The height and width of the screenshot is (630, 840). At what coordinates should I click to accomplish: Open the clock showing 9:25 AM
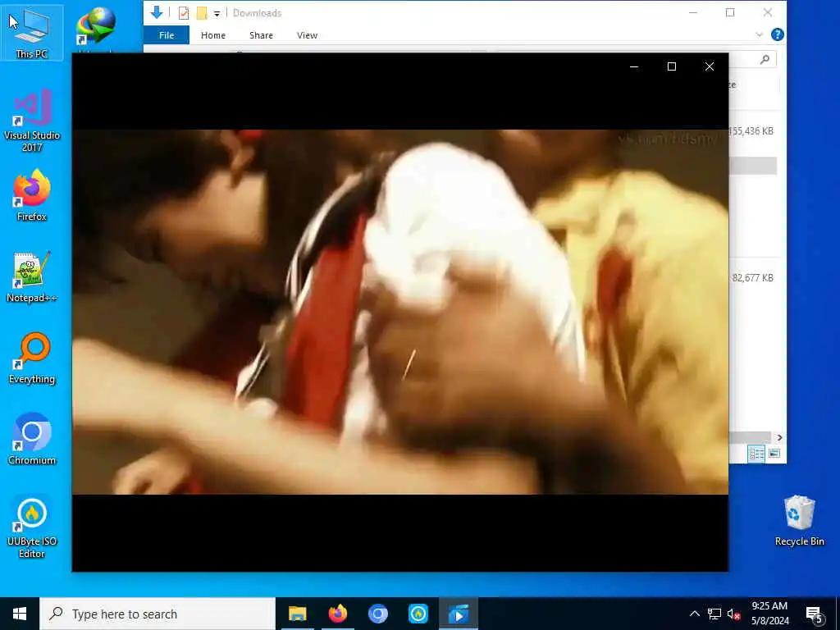pos(769,614)
